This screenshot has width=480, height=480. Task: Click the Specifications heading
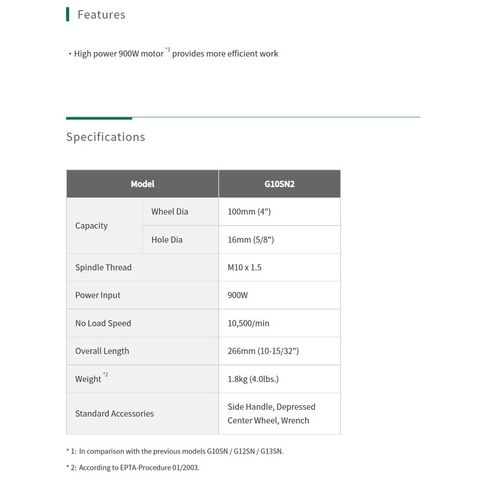[x=106, y=137]
